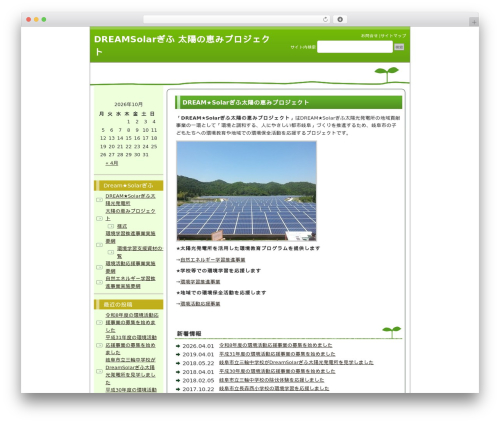Viewport: 500px width, 423px height.
Task: Click arrow icon beside 2018.02.05 news row
Action: pos(178,381)
